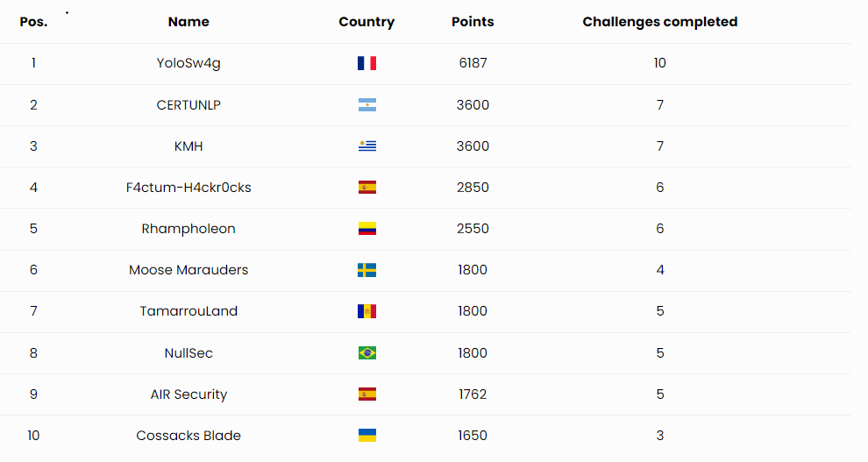Screen dimensions: 868x462
Task: Click the Colombia flag in the Rhampholeon row
Action: pyautogui.click(x=366, y=229)
